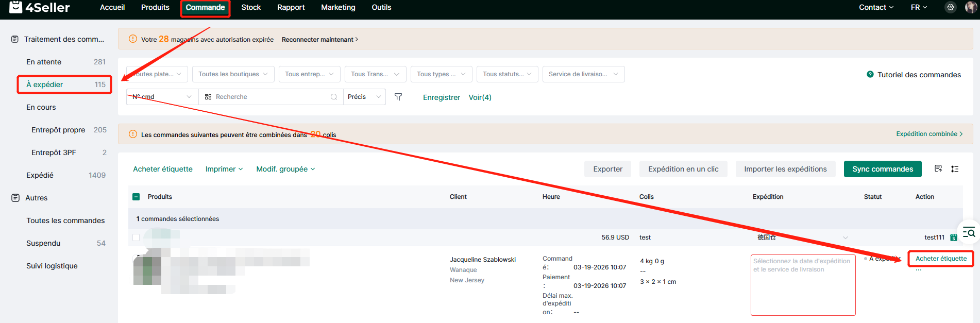Open the floating search list icon

969,232
